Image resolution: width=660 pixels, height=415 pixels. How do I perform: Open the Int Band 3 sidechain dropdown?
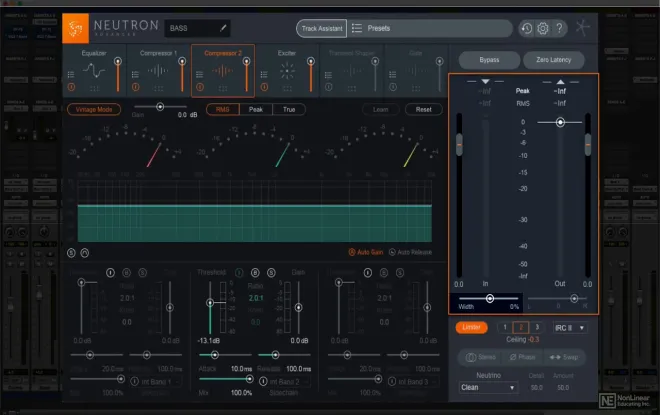pyautogui.click(x=418, y=382)
